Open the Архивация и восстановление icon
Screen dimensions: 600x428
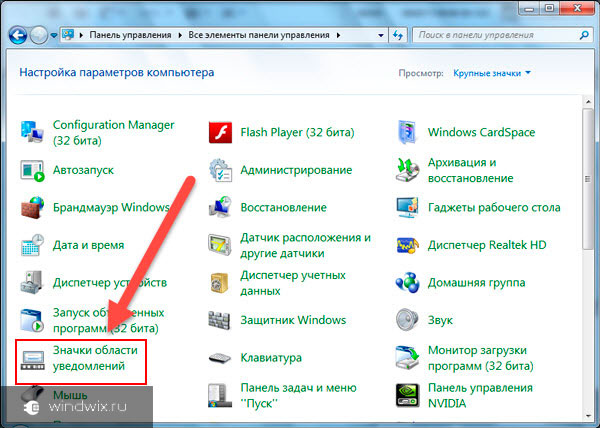pyautogui.click(x=407, y=170)
